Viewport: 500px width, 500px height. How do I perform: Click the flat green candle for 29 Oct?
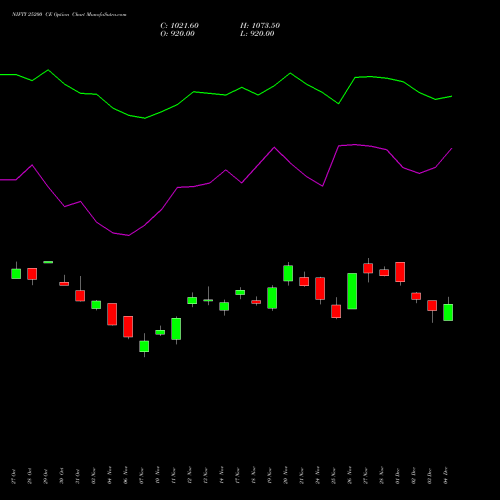pos(48,262)
